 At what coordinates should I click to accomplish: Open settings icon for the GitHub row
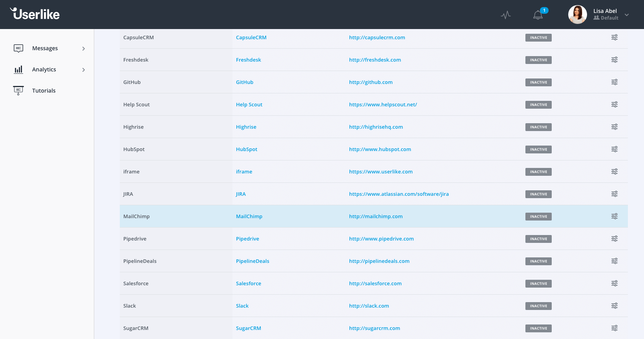point(614,82)
